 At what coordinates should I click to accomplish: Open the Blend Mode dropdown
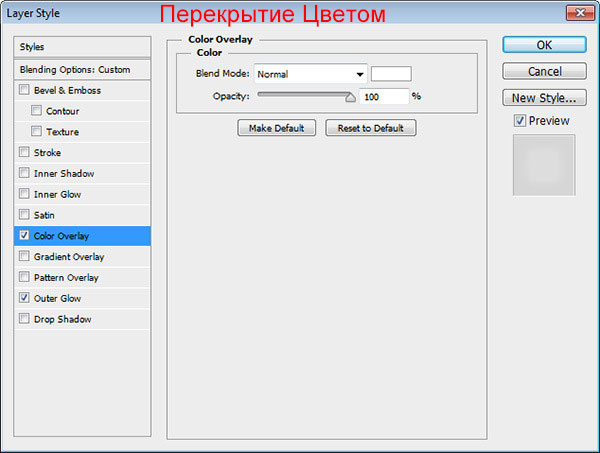click(x=310, y=74)
